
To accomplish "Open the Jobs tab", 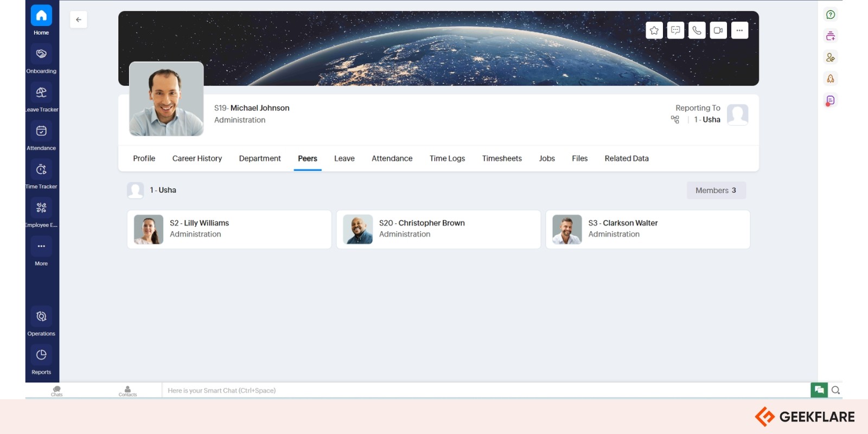I will [547, 158].
